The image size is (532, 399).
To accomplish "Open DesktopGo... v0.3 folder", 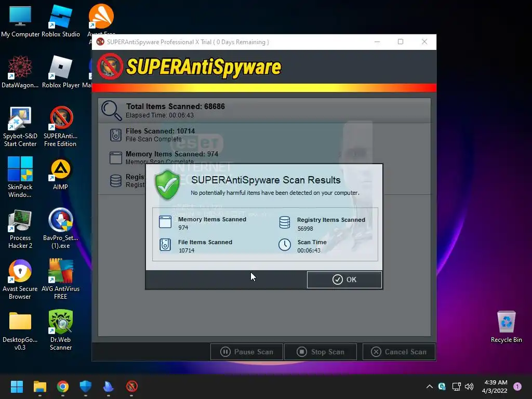I will [x=20, y=330].
